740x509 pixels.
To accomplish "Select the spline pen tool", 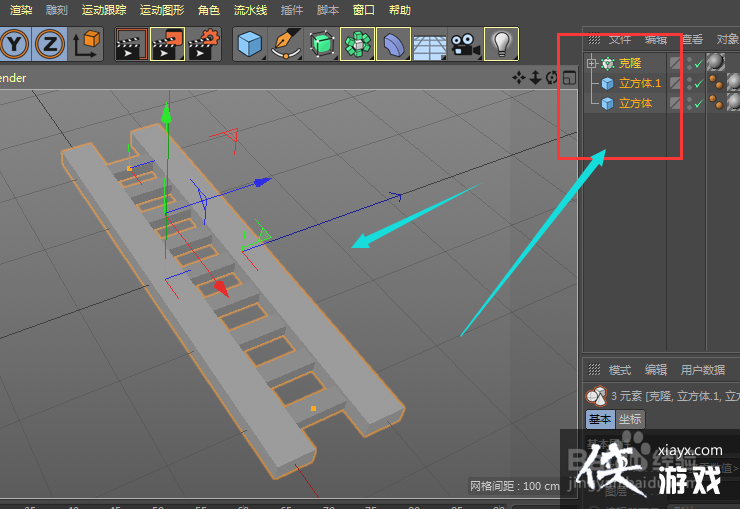I will pos(286,44).
